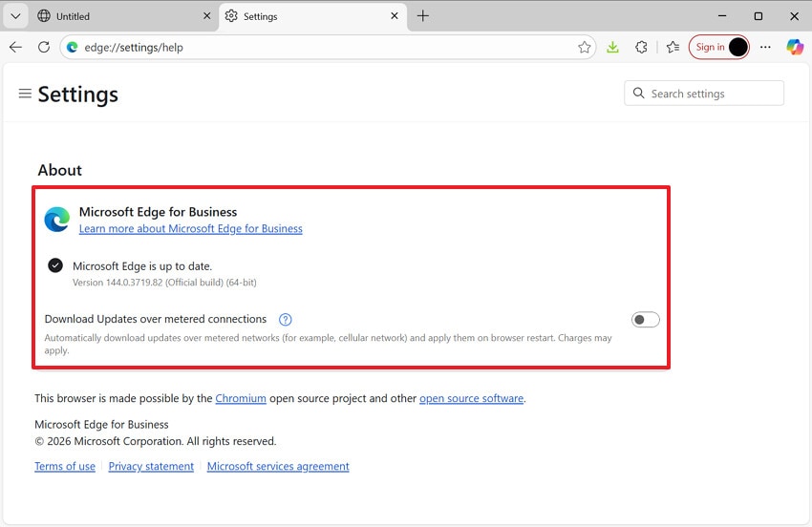Enable Download Updates over metered connections toggle
Viewport: 812px width, 527px height.
coord(645,320)
